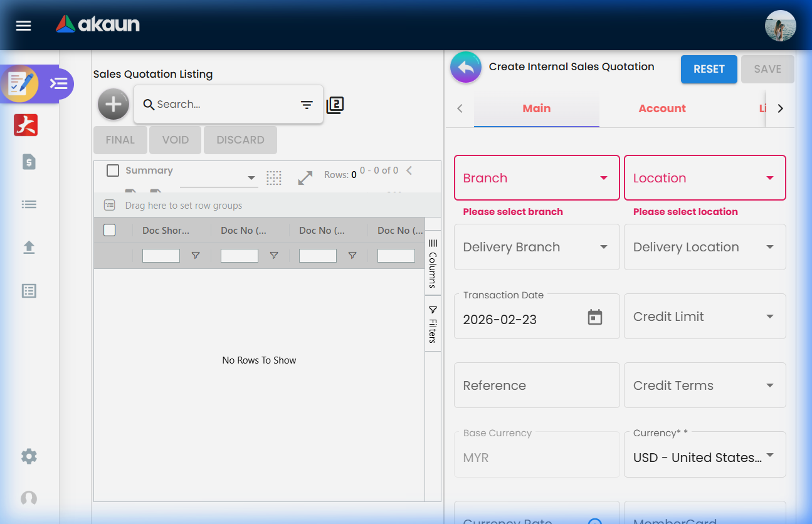Switch to the Account tab

pos(662,108)
